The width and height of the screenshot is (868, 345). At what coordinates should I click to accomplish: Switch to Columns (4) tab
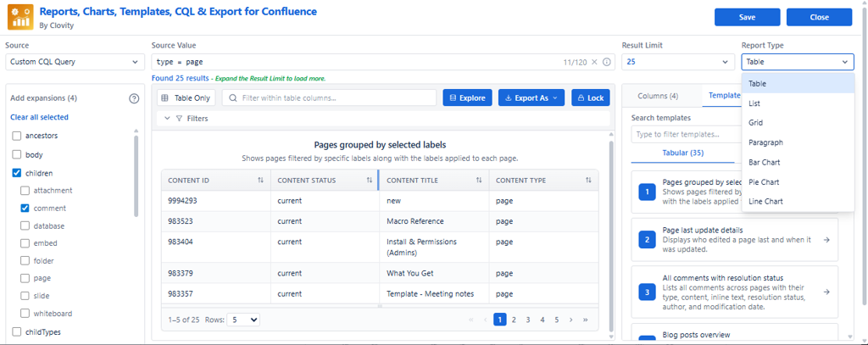tap(658, 96)
